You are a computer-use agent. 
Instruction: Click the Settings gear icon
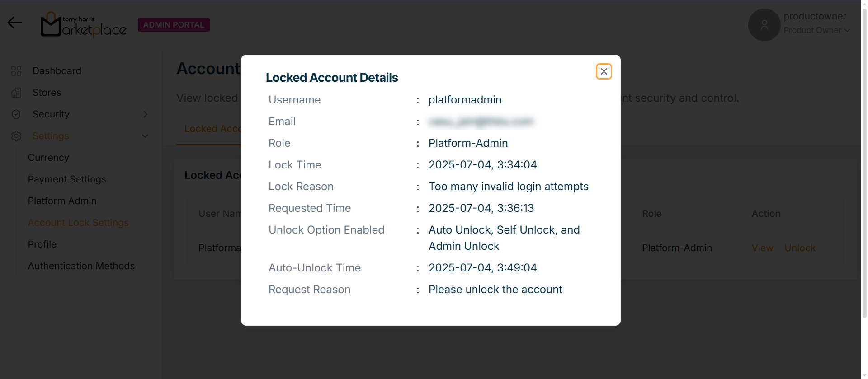[x=16, y=136]
